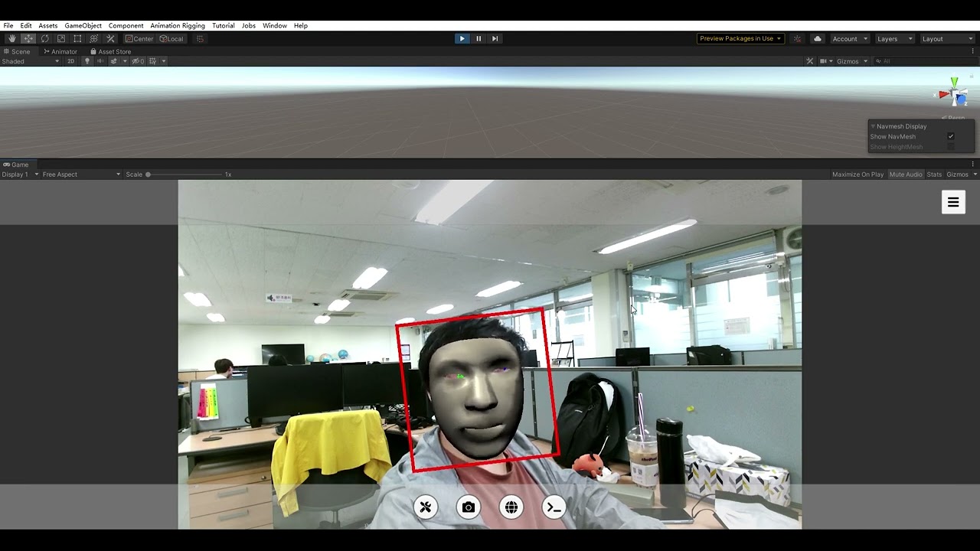Select the Rotate tool
980x551 pixels.
[44, 38]
